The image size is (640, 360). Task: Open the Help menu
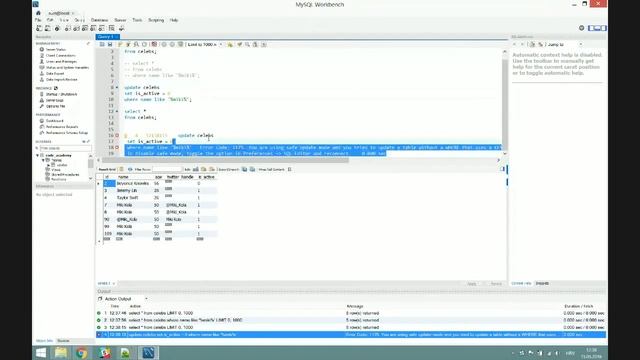coord(174,20)
